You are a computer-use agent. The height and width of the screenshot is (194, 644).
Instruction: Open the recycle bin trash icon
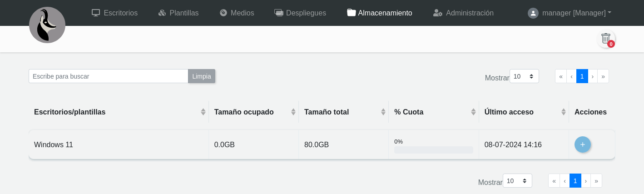pyautogui.click(x=606, y=38)
